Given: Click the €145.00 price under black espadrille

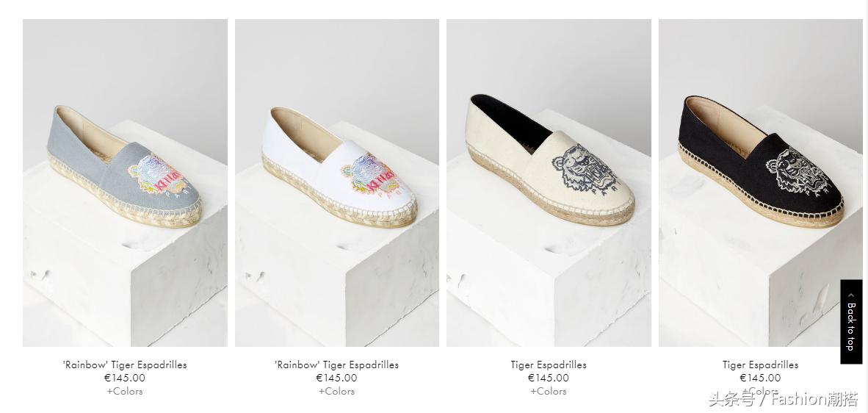Looking at the screenshot, I should tap(760, 378).
